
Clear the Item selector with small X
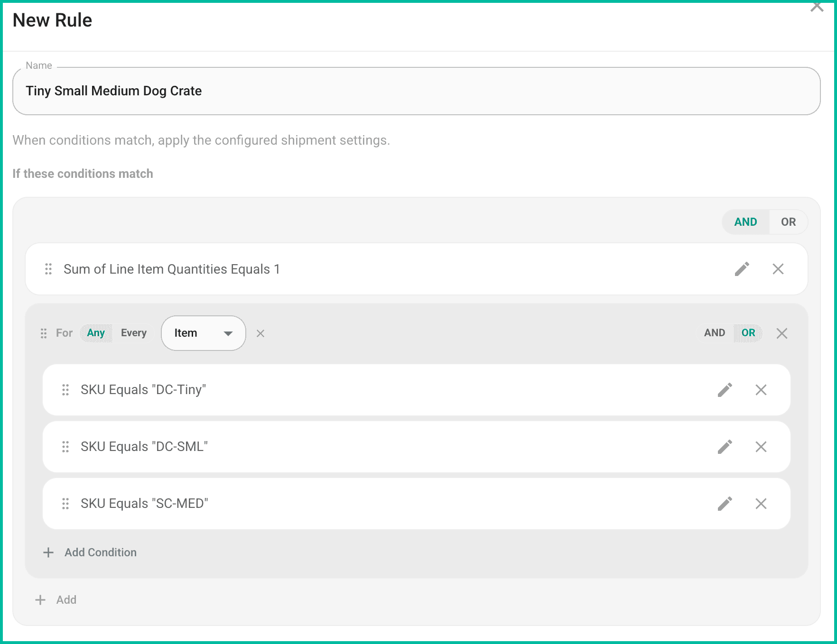[x=260, y=333]
